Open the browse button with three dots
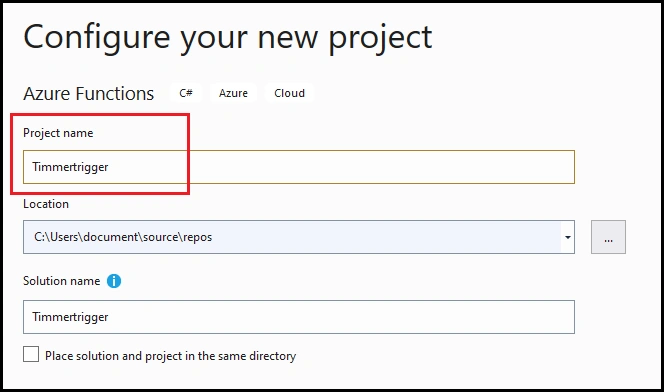Viewport: 664px width, 392px height. click(x=608, y=237)
